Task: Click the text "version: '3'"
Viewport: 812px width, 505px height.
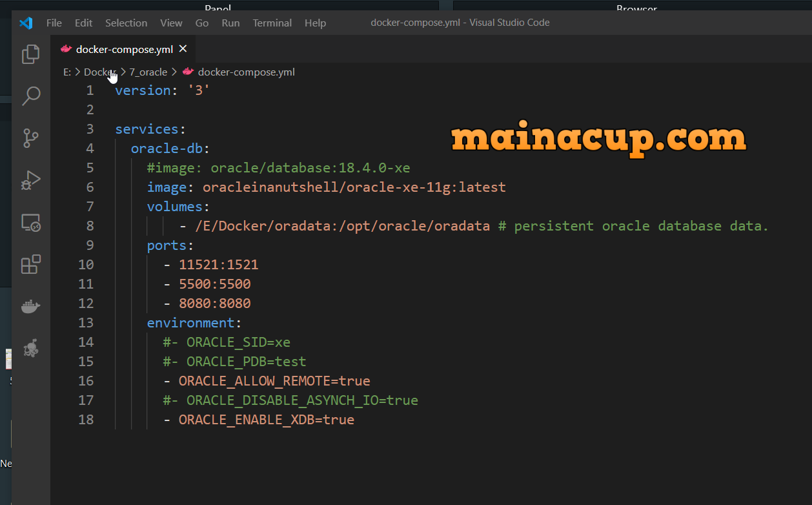Action: coord(163,90)
